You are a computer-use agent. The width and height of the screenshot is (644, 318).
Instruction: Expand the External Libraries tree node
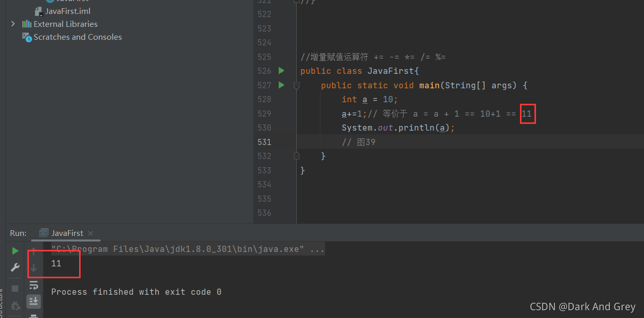point(13,24)
